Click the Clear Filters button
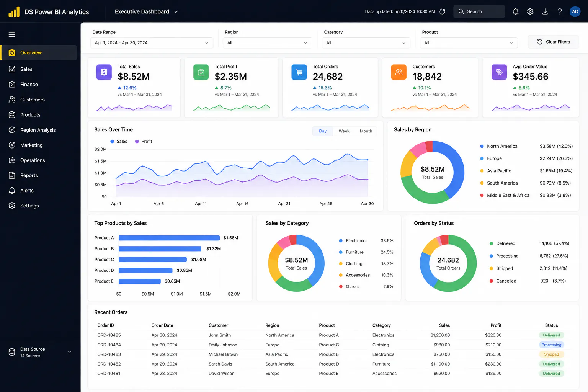 (x=553, y=42)
